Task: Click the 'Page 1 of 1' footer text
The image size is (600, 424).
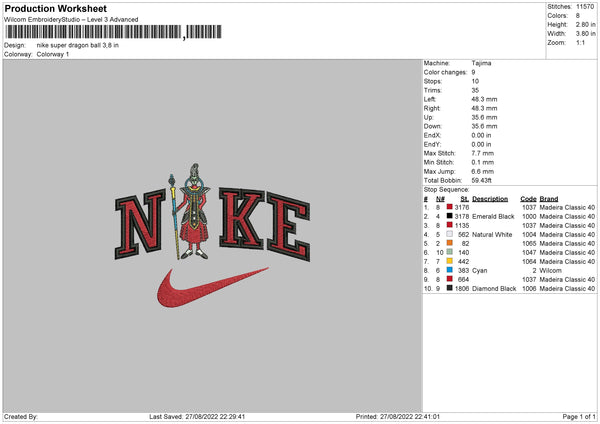Action: pos(579,417)
